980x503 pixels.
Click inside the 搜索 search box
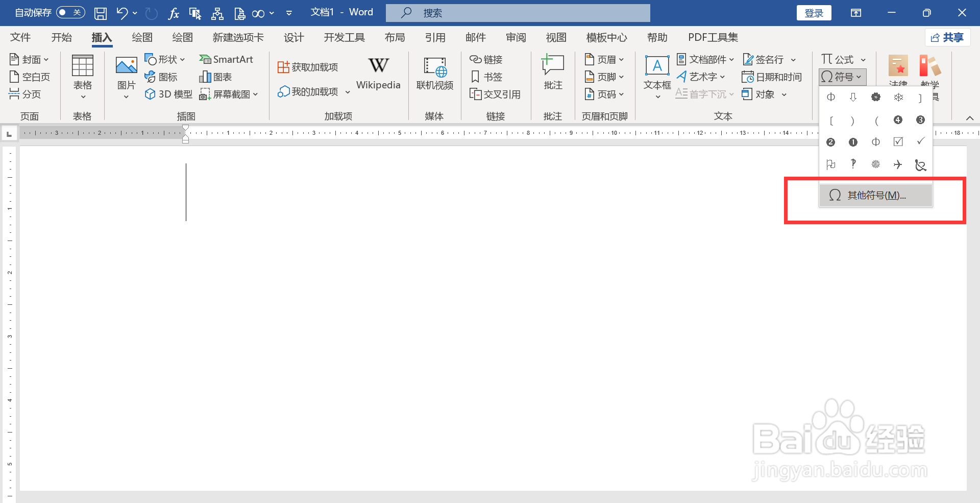pyautogui.click(x=517, y=12)
